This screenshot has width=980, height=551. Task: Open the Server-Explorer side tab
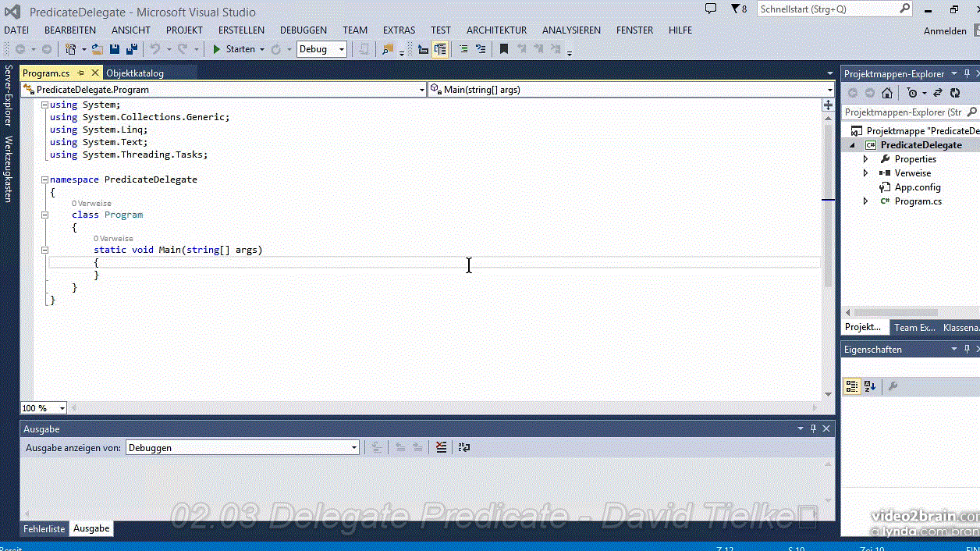pos(9,95)
